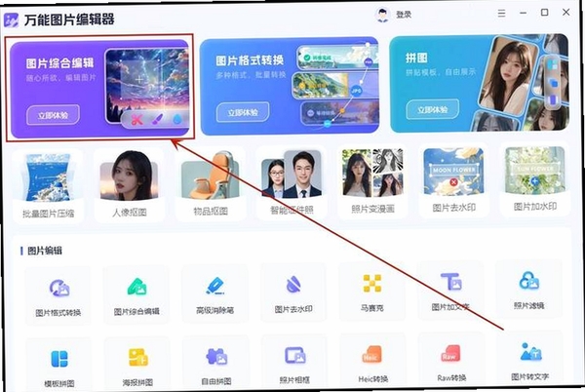Open 人像抠图 portrait cutout card
585x392 pixels.
tap(129, 185)
